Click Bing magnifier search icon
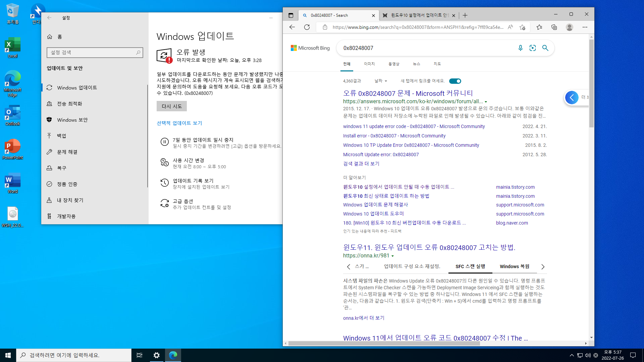 click(545, 48)
